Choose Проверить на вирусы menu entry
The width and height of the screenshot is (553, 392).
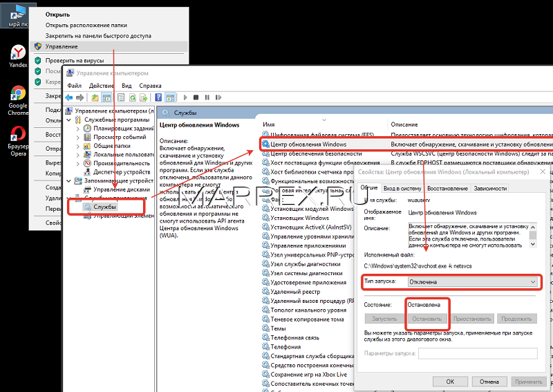click(109, 60)
